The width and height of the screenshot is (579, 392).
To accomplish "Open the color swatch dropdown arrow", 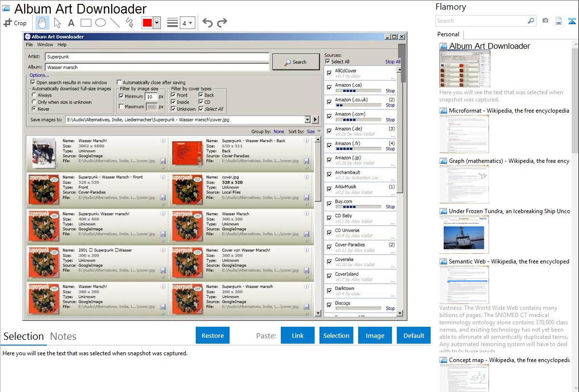I will tap(157, 23).
